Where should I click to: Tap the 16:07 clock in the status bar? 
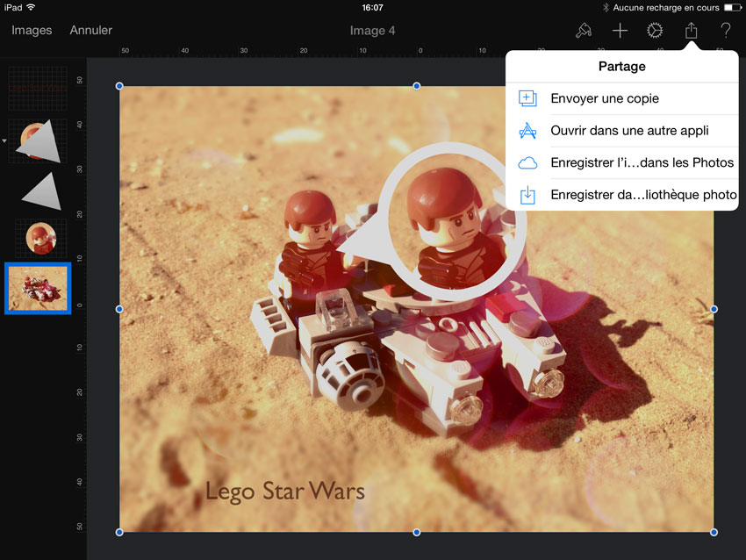point(372,7)
